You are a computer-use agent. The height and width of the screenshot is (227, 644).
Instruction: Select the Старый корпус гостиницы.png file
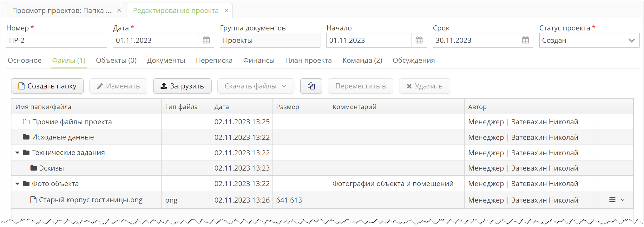coord(90,200)
